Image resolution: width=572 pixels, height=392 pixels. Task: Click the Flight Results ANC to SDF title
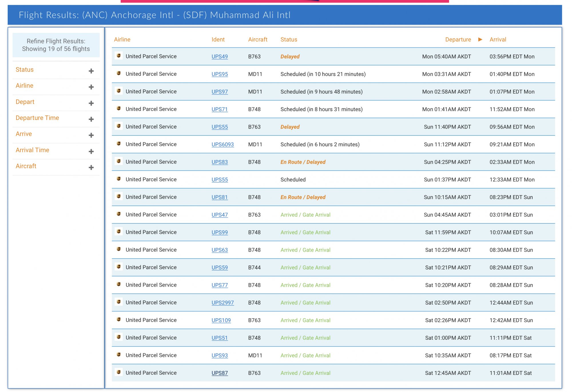154,15
